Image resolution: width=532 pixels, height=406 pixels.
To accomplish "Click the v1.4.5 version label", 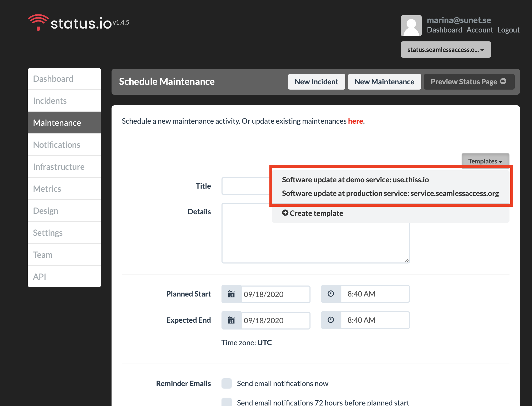I will (121, 23).
